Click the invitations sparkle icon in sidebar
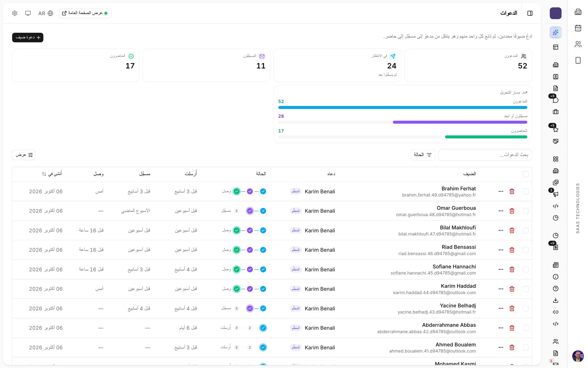 [555, 32]
